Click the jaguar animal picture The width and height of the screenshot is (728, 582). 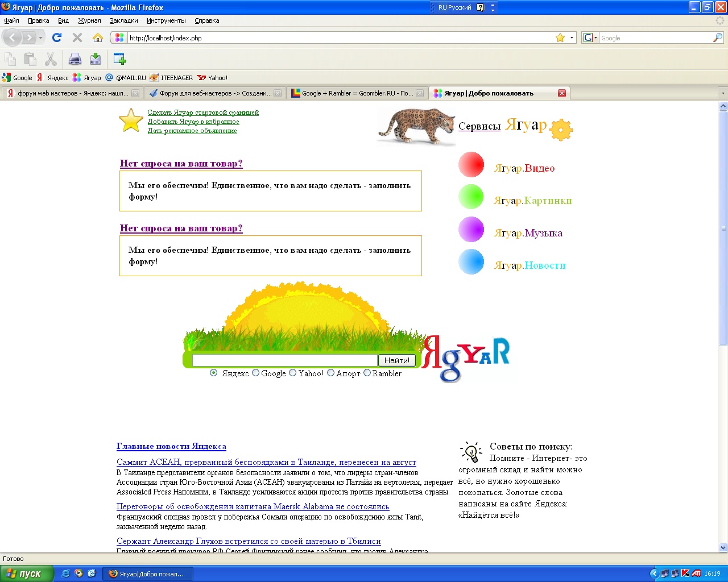pyautogui.click(x=416, y=126)
